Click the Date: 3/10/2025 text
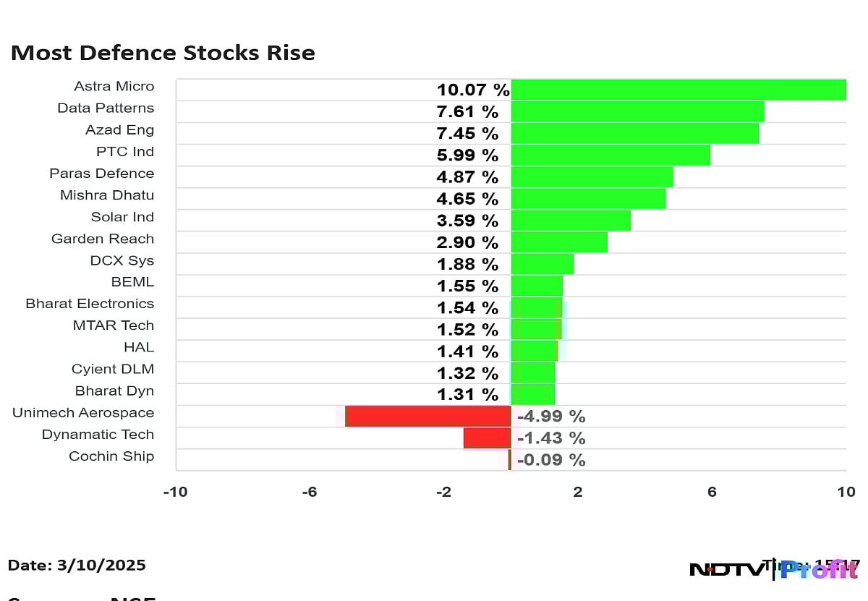868x601 pixels. (77, 565)
